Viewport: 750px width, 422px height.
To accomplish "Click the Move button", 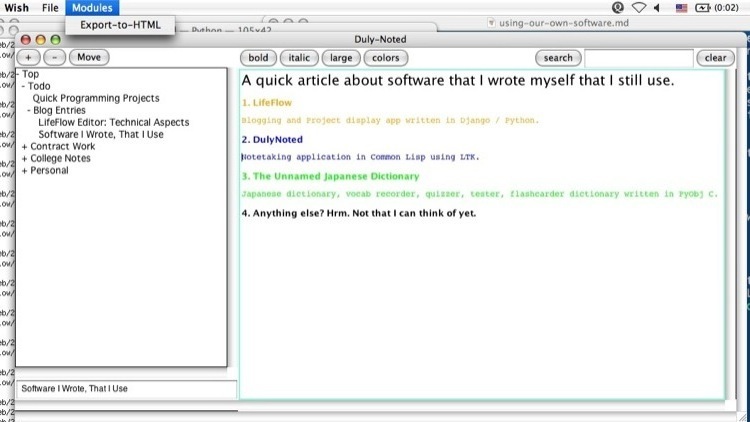I will pos(89,57).
